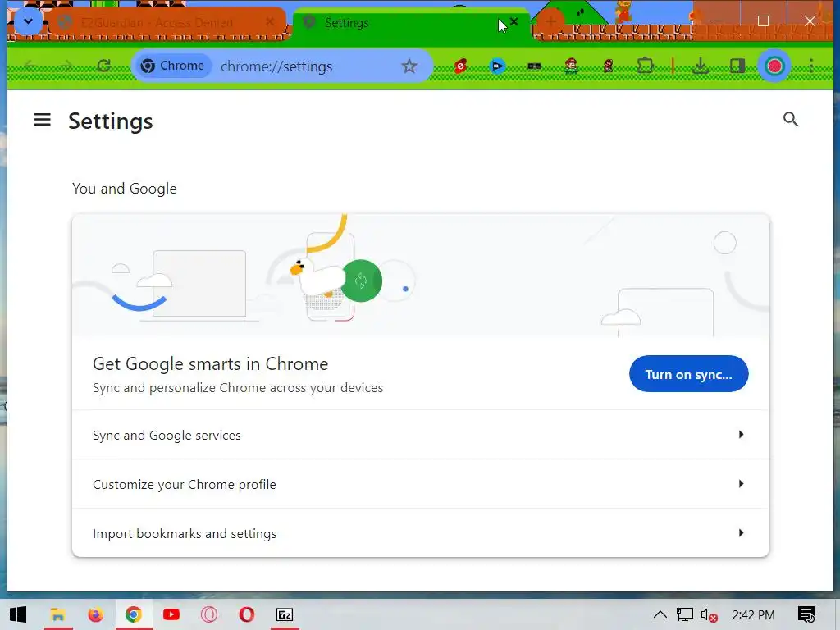The height and width of the screenshot is (630, 840).
Task: Open the Windows notification center
Action: pyautogui.click(x=806, y=614)
